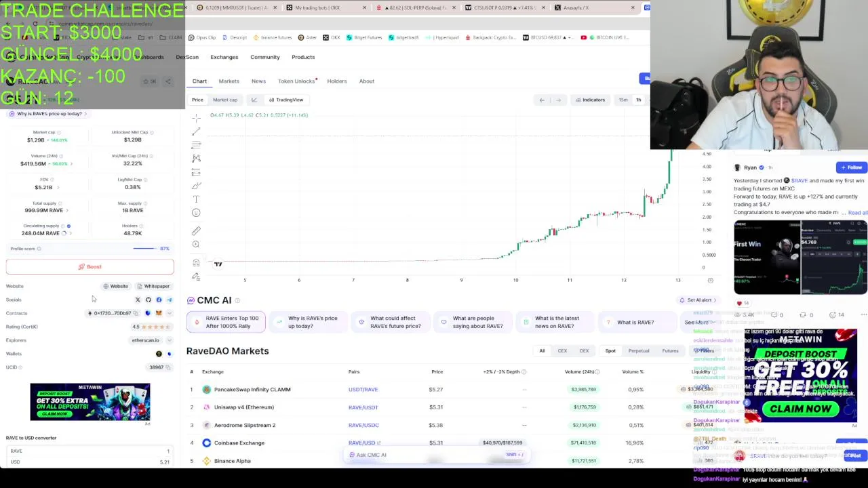Screen dimensions: 868x488
Task: Open the Facebook social link
Action: tap(159, 300)
